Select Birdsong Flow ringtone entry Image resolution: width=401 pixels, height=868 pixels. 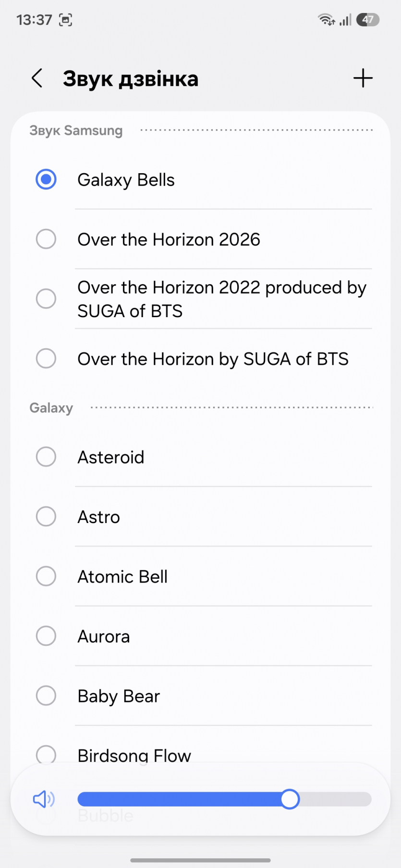[134, 755]
